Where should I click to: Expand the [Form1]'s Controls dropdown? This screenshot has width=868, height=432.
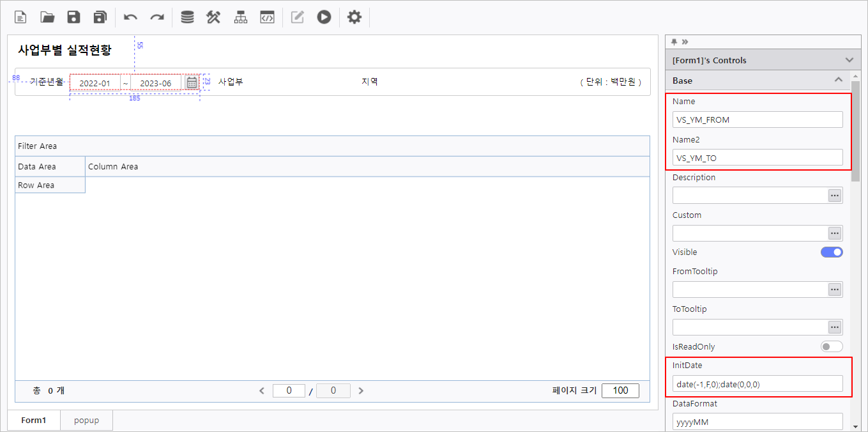tap(849, 60)
